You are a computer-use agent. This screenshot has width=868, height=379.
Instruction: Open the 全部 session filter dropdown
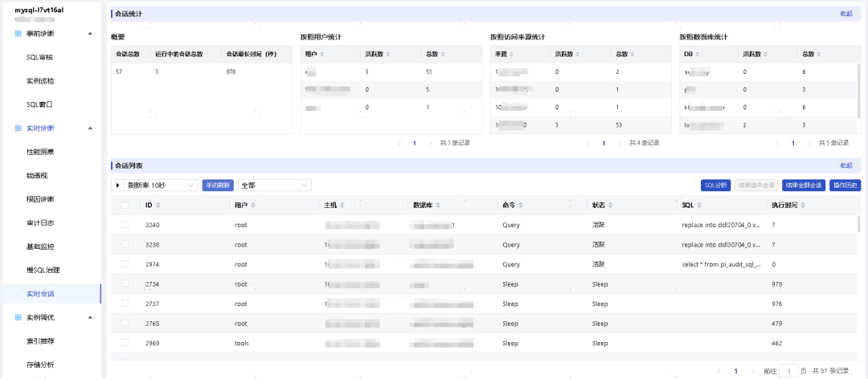click(x=275, y=185)
